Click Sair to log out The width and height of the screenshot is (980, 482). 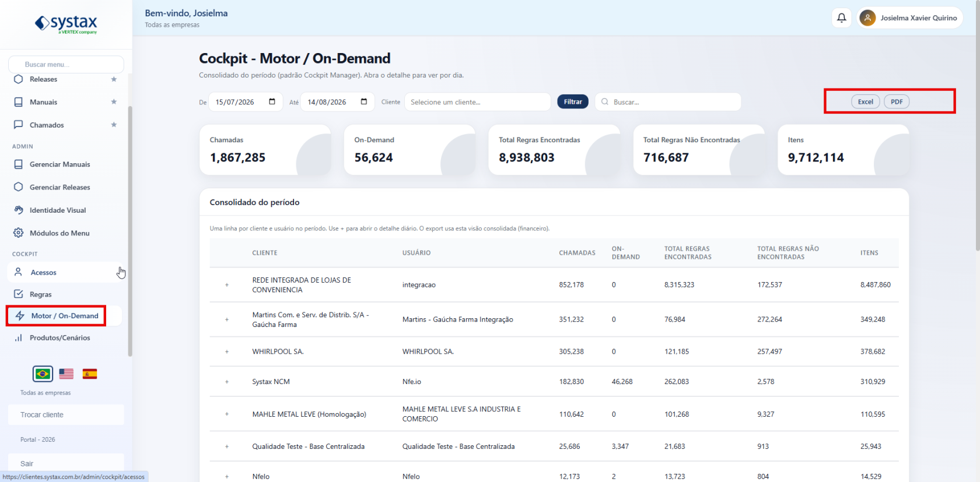pos(66,464)
